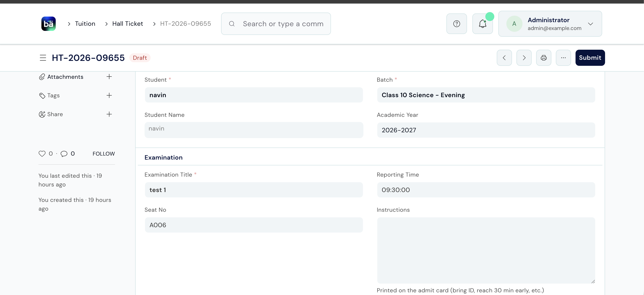This screenshot has height=295, width=644.
Task: Navigate to Tuition breadcrumb
Action: (x=85, y=24)
